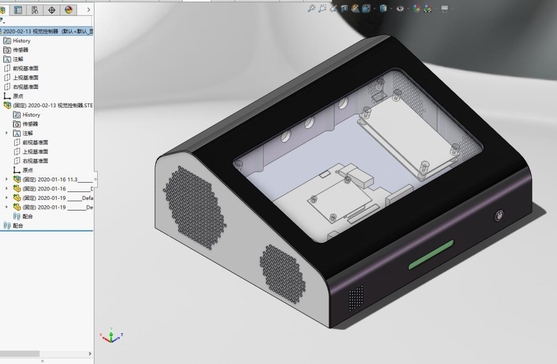Select 传感器 folder nested inside the .STE component
Viewport: 557px width, 364px height.
point(25,124)
